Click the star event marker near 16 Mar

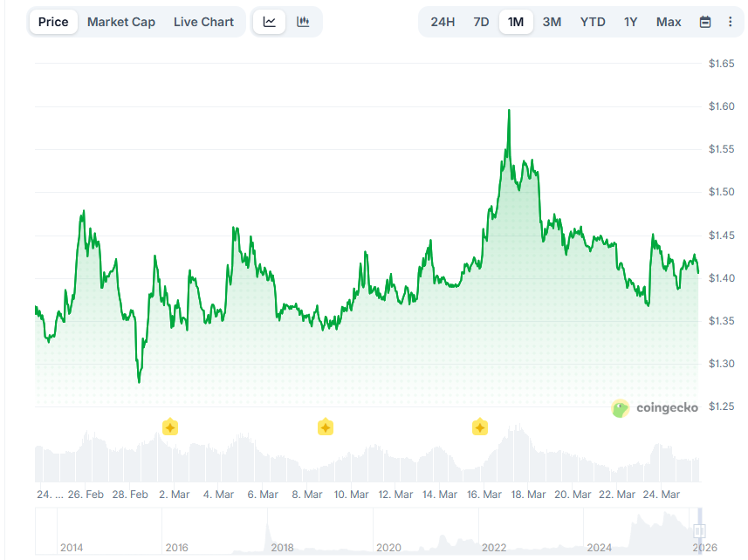pyautogui.click(x=479, y=427)
